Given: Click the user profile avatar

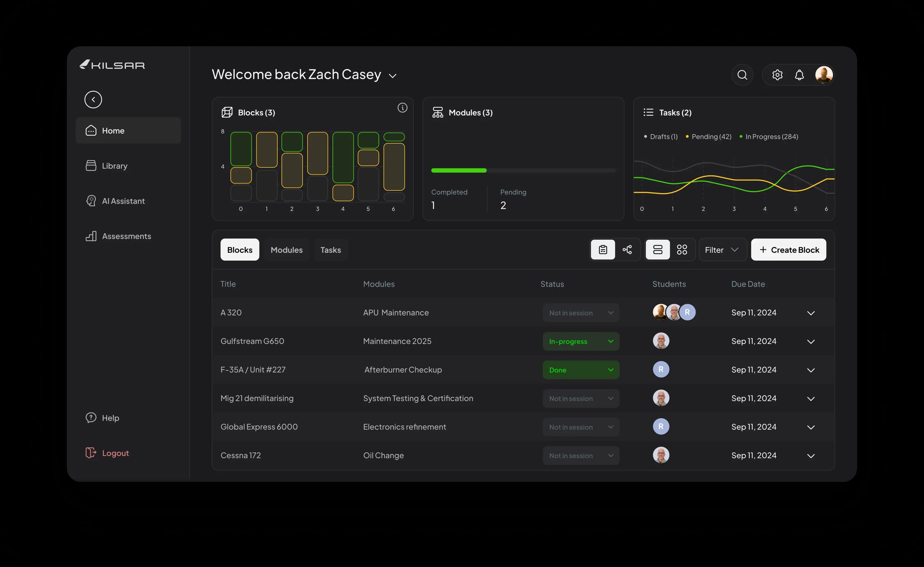Looking at the screenshot, I should coord(824,75).
